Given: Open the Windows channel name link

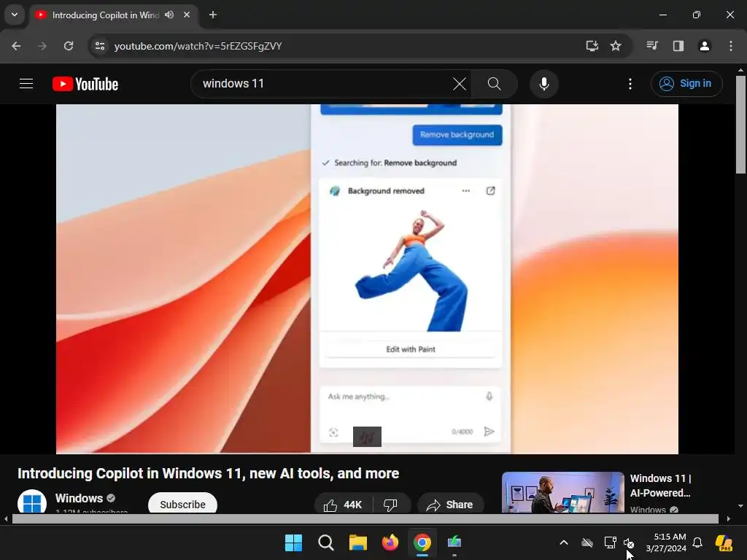Looking at the screenshot, I should 79,498.
